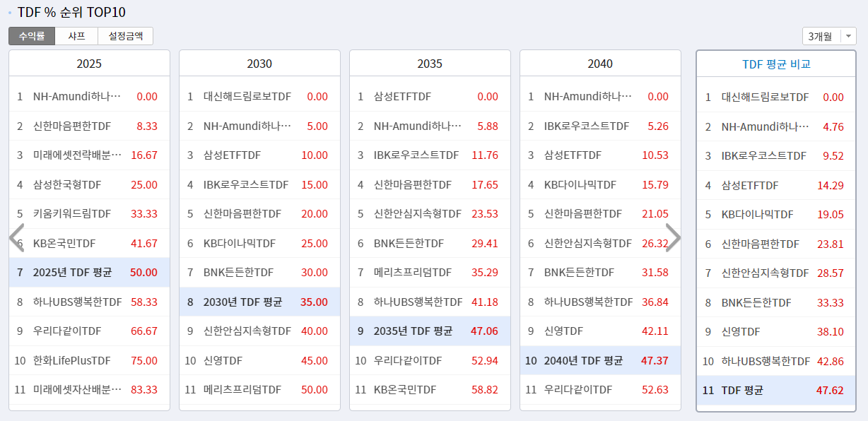Screen dimensions: 868x421
Task: Select KB온국민TDF in the 2035 list
Action: [430, 389]
